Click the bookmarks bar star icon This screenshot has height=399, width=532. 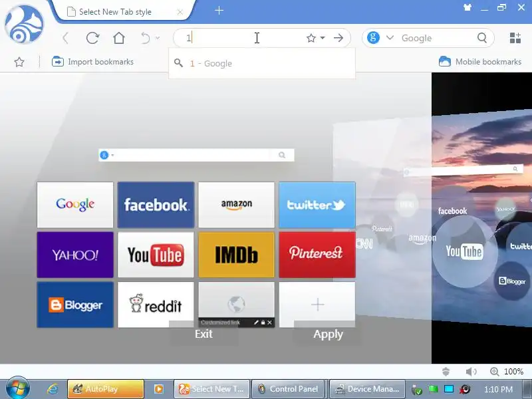(19, 62)
